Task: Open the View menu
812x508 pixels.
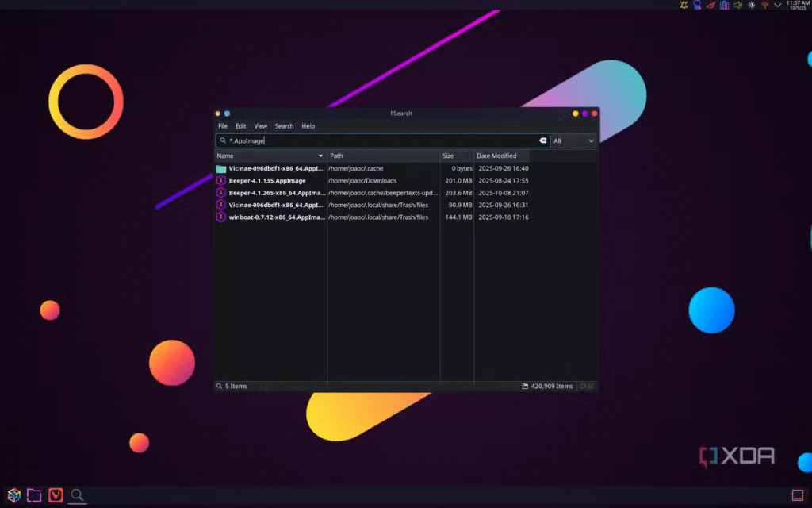Action: coord(260,126)
